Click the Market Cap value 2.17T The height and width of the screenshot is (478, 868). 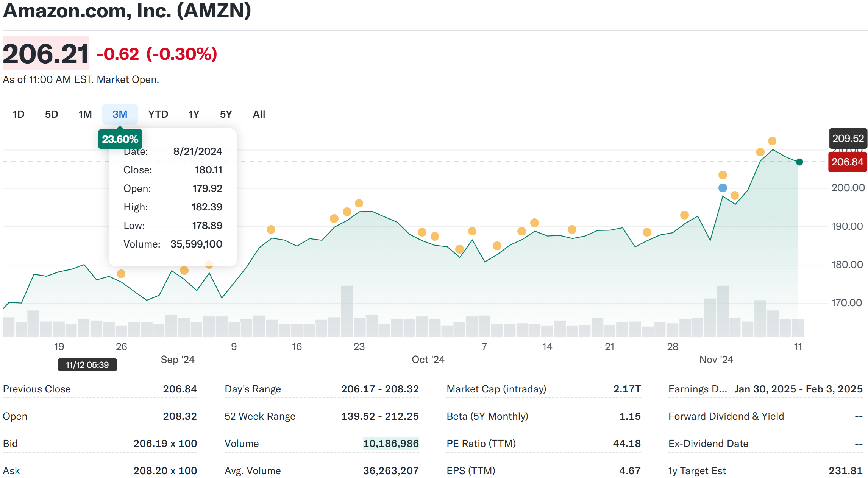[x=627, y=389]
